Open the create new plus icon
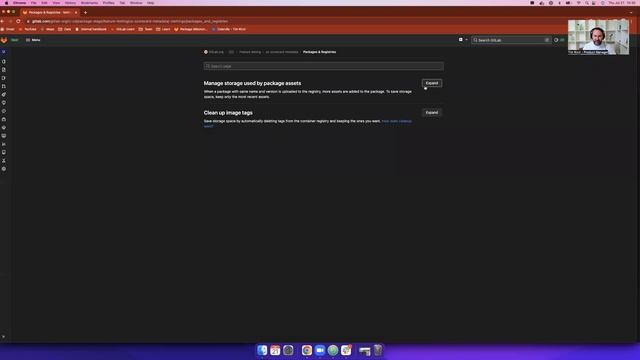This screenshot has width=640, height=360. (x=461, y=40)
